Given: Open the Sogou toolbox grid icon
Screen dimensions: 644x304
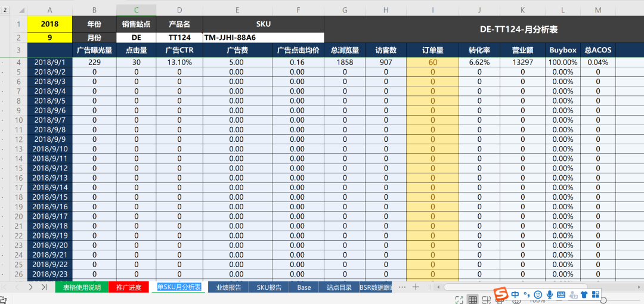Looking at the screenshot, I should pos(595,294).
